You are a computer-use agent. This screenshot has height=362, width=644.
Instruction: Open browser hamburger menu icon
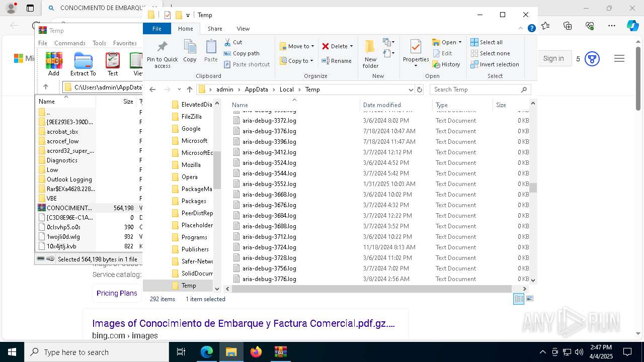(x=619, y=58)
